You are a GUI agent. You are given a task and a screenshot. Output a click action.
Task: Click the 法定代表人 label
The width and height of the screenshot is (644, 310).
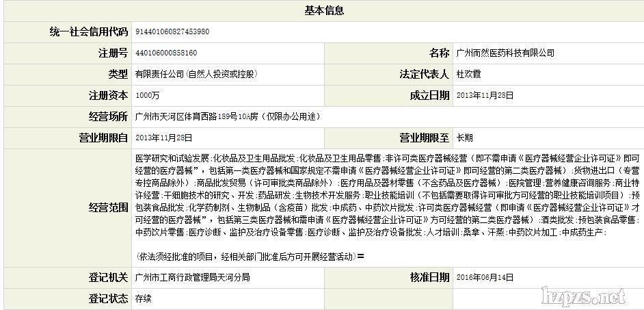click(x=425, y=74)
